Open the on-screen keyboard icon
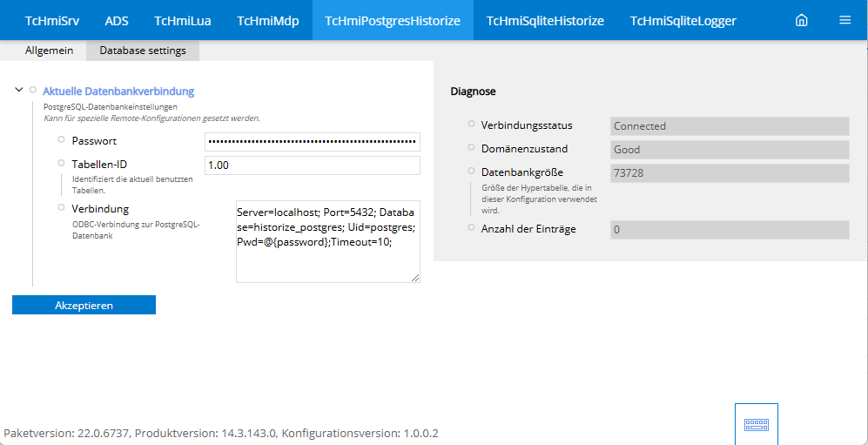868x445 pixels. 757,424
